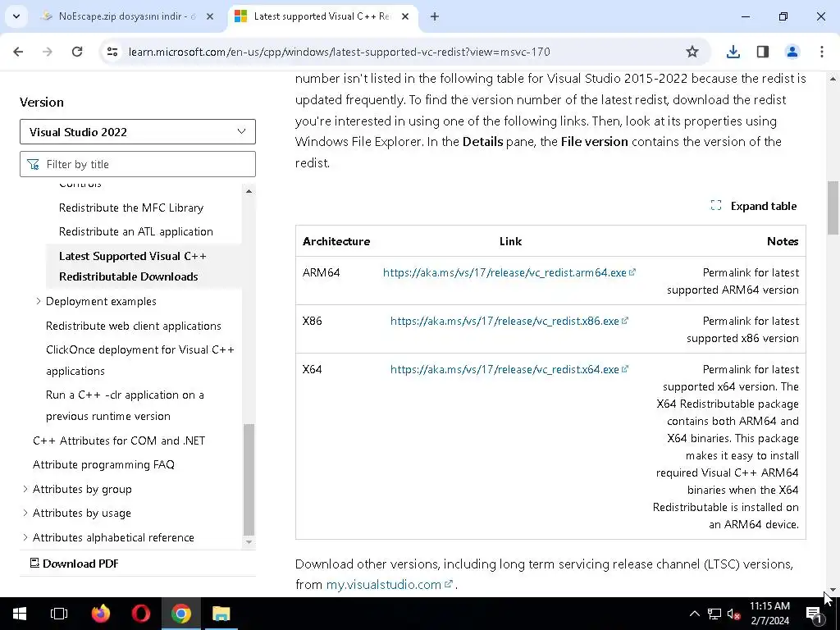Open the Chrome profile avatar

point(792,52)
